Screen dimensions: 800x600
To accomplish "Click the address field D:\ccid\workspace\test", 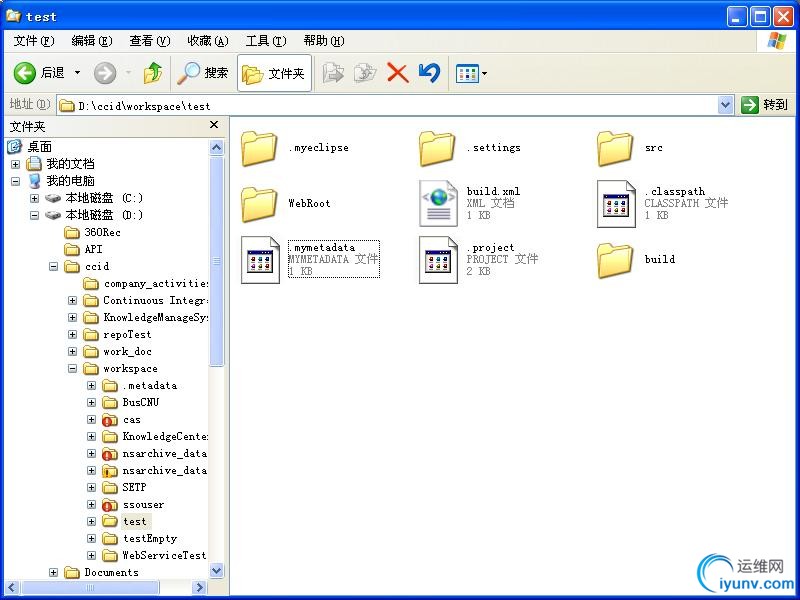I will (x=388, y=106).
